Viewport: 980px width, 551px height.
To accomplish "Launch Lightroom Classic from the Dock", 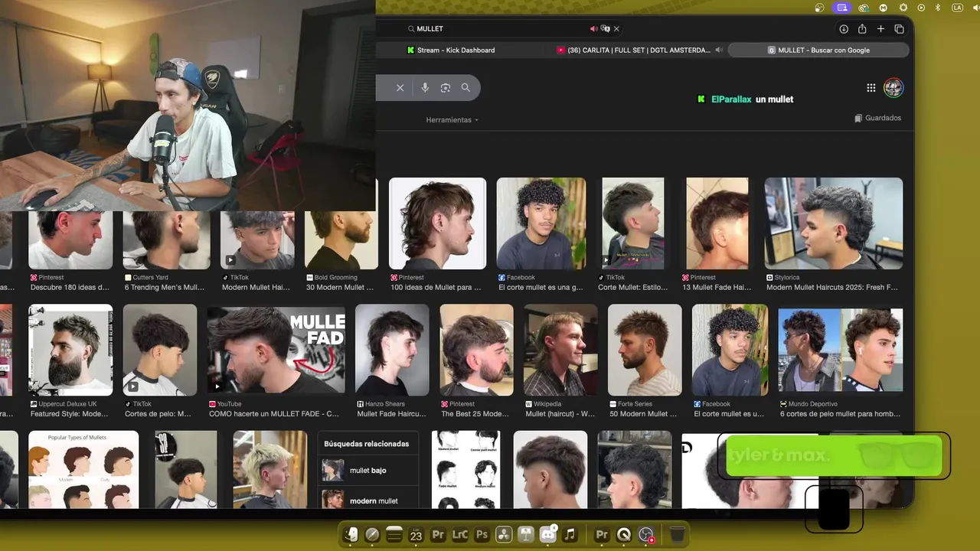I will tap(460, 535).
